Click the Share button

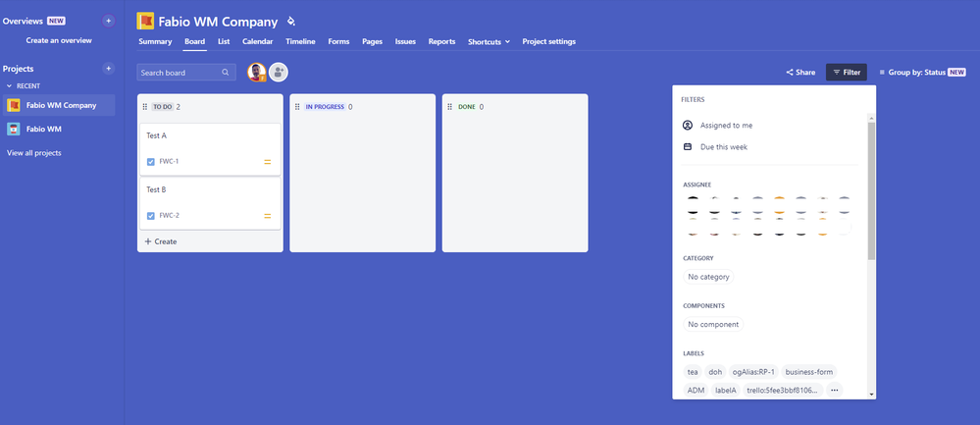point(800,73)
